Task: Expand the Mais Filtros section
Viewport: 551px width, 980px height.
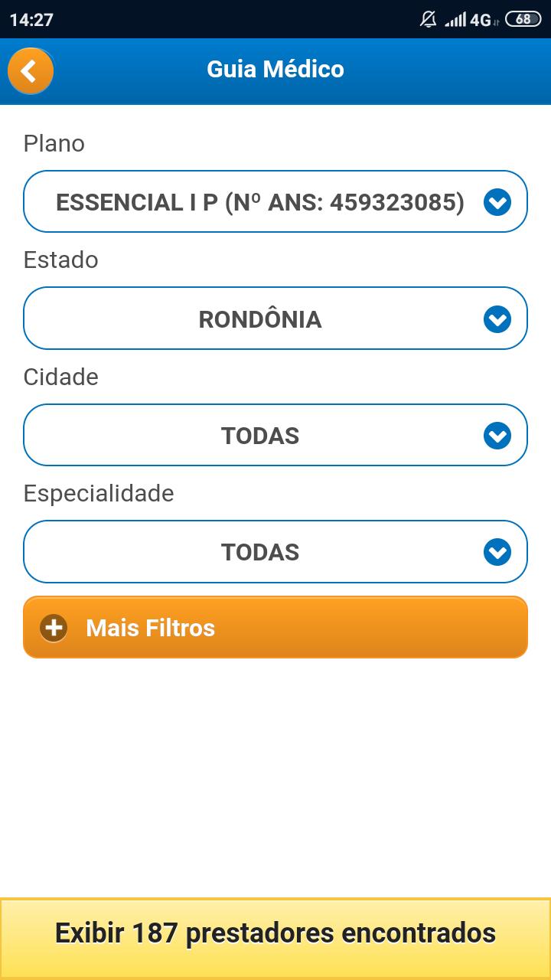Action: [275, 628]
